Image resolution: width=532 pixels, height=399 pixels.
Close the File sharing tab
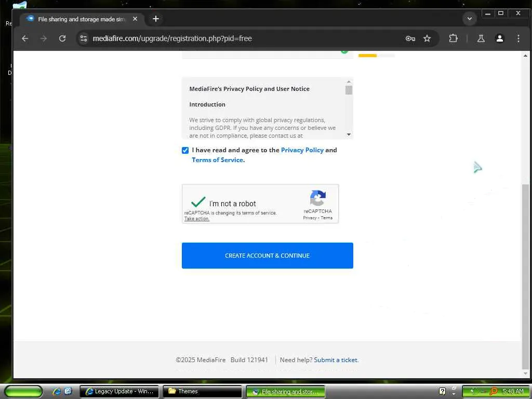tap(135, 19)
